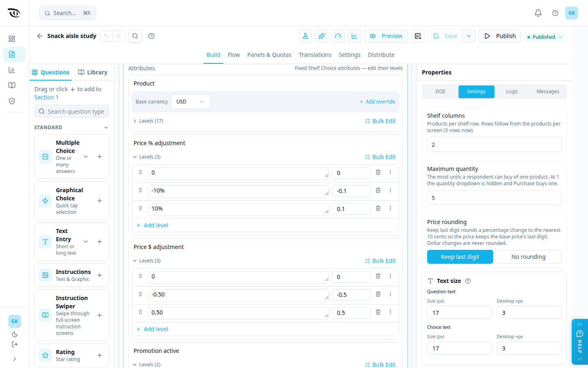Expand Multiple Choice variants chevron
Screen dimensions: 588x368
click(86, 157)
